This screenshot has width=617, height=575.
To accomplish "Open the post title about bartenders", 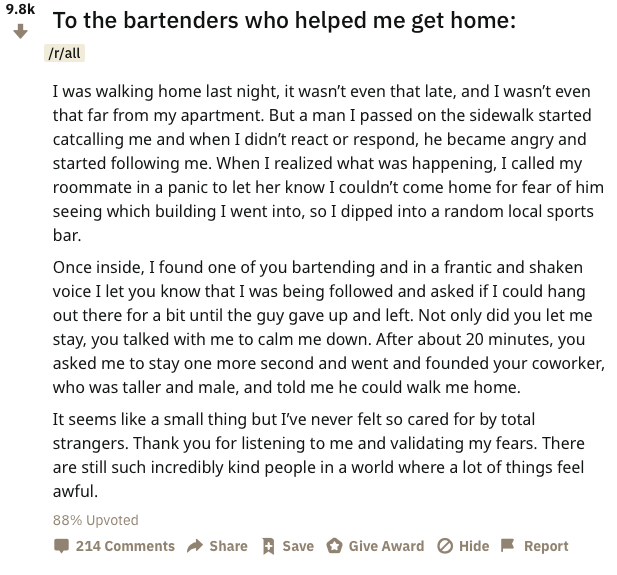I will click(284, 20).
